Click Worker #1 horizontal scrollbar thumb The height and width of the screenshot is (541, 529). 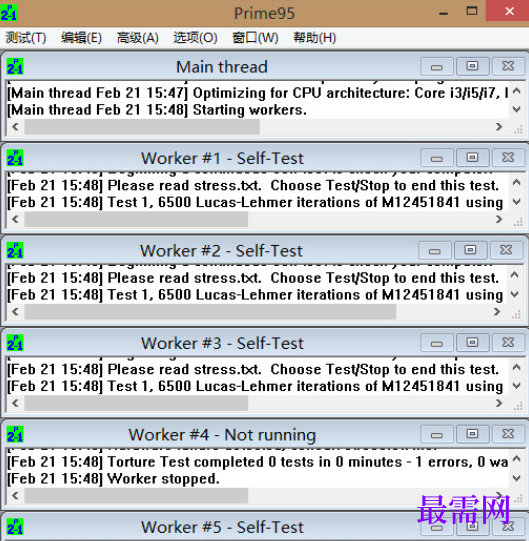(x=136, y=219)
